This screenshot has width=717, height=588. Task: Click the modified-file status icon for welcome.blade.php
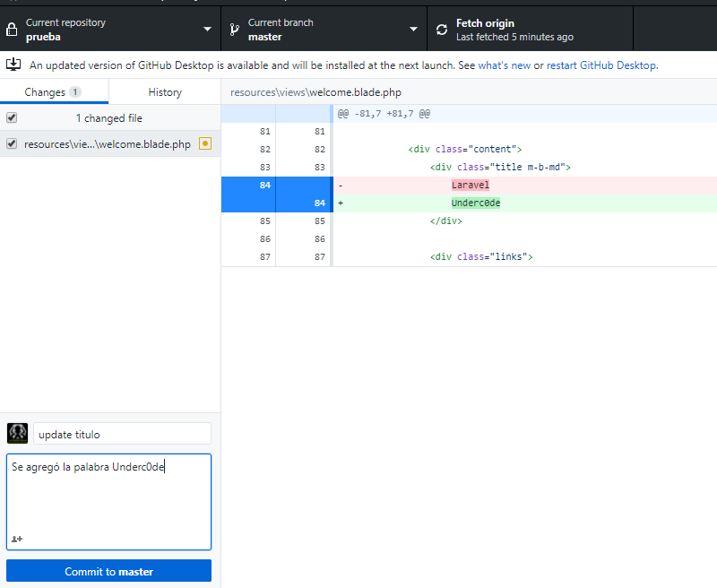(205, 143)
